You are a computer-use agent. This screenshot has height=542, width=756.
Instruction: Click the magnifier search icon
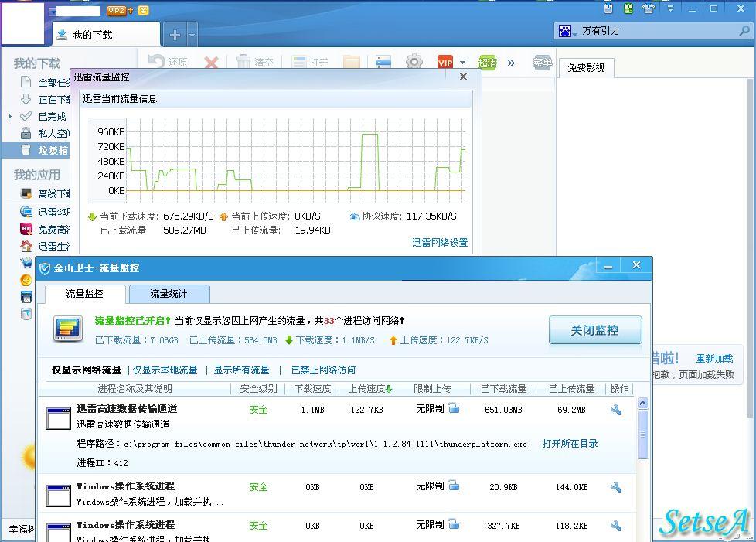pos(745,31)
